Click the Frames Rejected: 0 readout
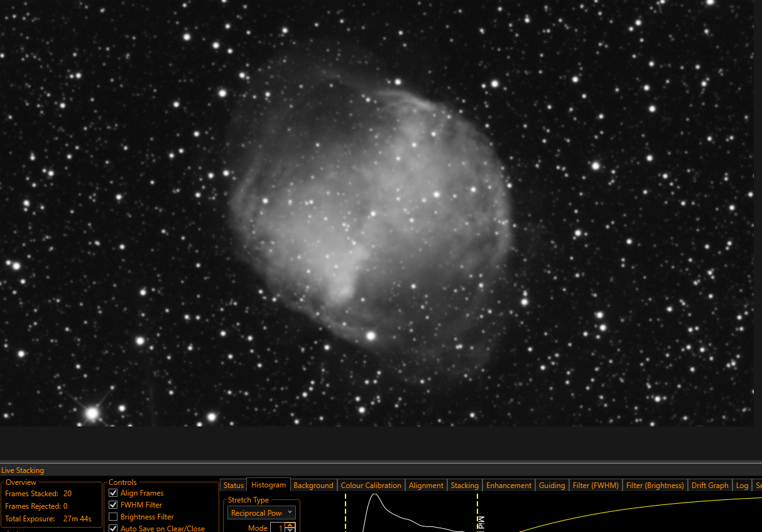This screenshot has height=532, width=762. coord(36,506)
